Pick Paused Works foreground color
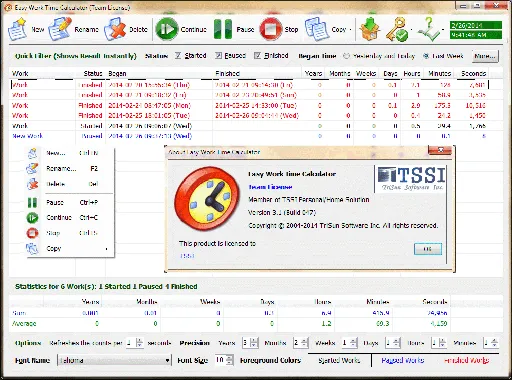 [x=403, y=360]
